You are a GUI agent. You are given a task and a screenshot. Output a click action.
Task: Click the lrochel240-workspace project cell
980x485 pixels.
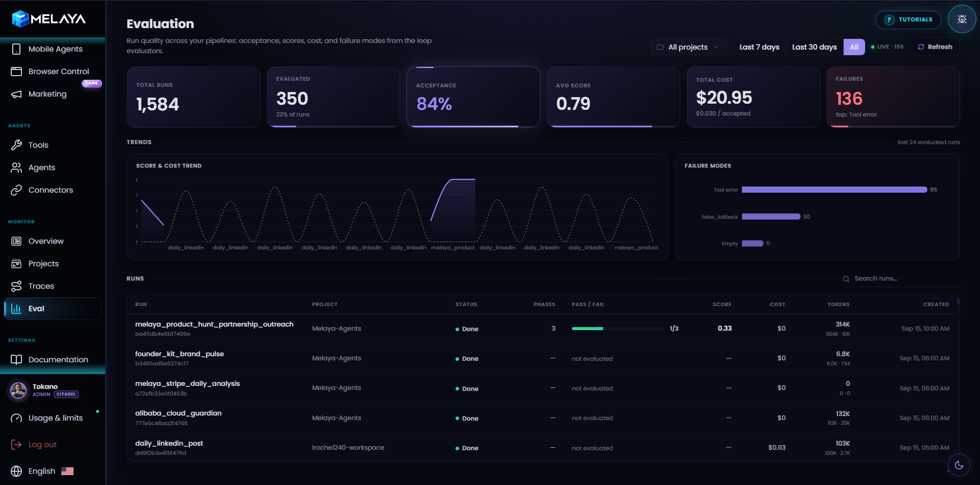[x=348, y=448]
